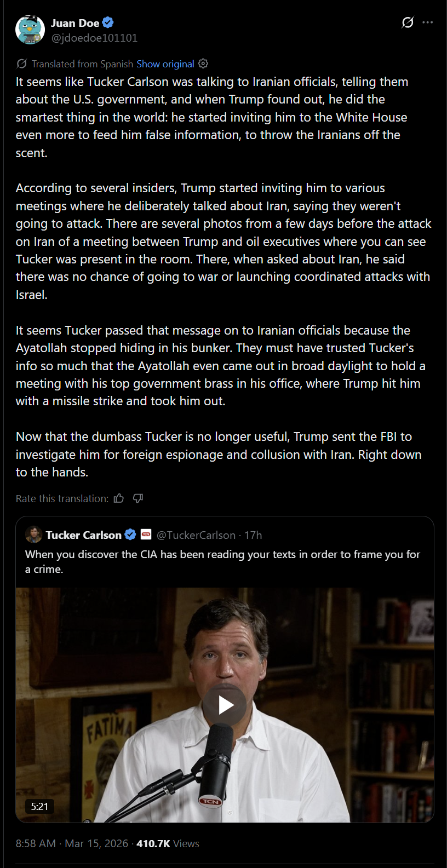Rate translation with thumbs down
Image resolution: width=447 pixels, height=868 pixels.
tap(138, 498)
